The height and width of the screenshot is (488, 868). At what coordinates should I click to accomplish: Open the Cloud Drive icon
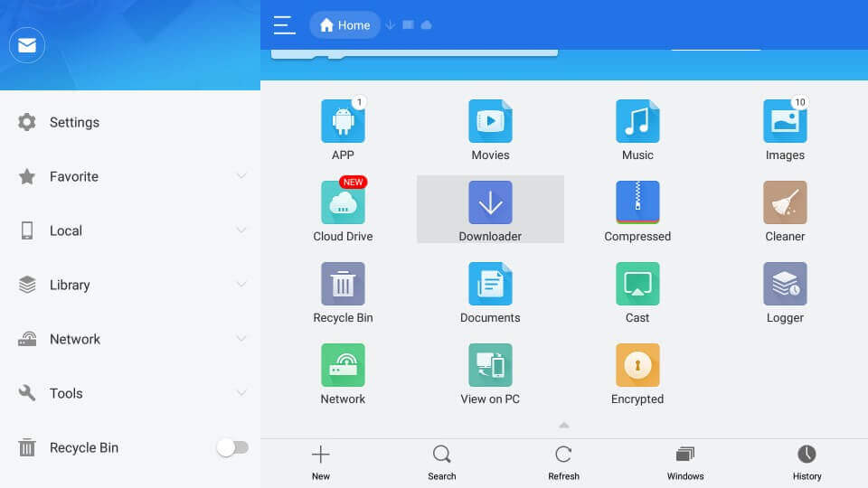pyautogui.click(x=343, y=202)
